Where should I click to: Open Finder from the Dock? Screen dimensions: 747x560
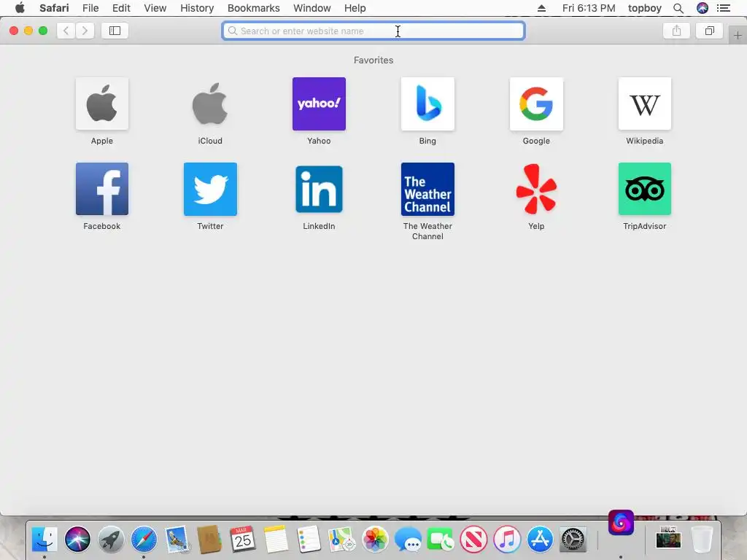pos(44,539)
